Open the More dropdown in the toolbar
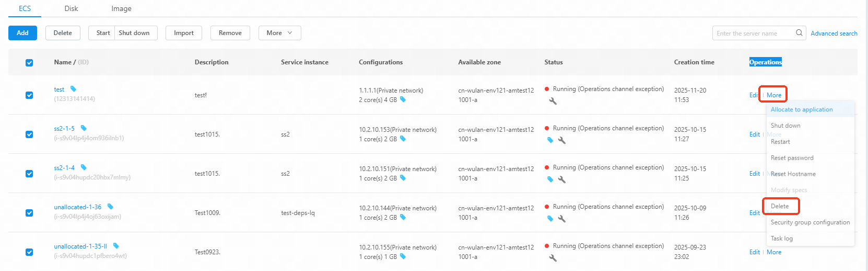This screenshot has height=271, width=868. (x=279, y=33)
